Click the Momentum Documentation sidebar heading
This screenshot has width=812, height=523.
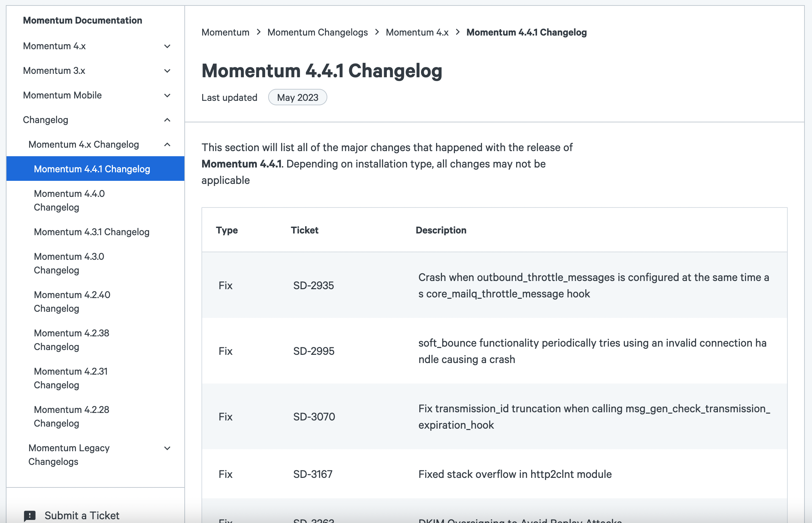pos(82,21)
